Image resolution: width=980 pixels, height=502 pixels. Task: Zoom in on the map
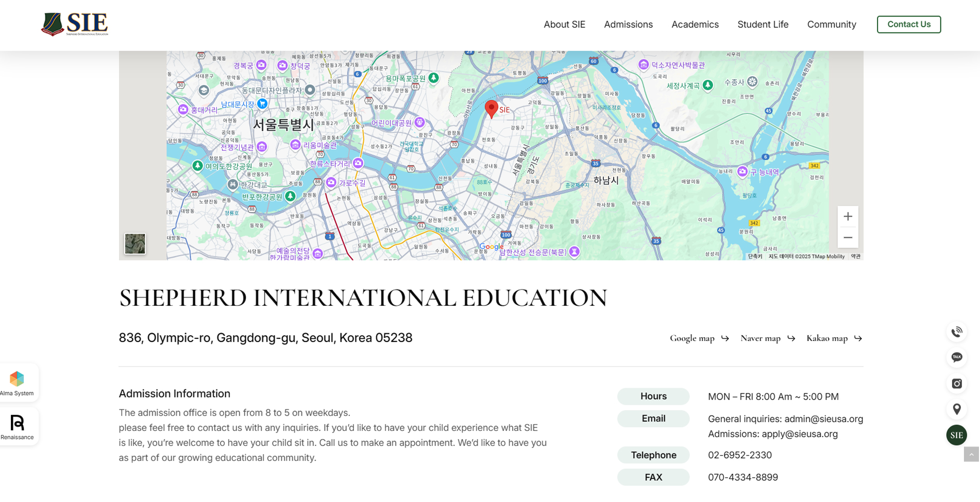click(848, 217)
